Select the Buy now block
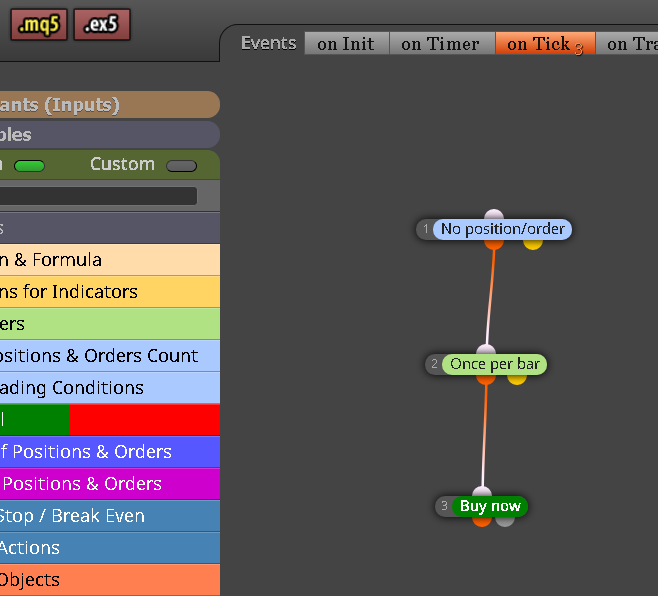Viewport: 658px width, 596px height. coord(490,506)
